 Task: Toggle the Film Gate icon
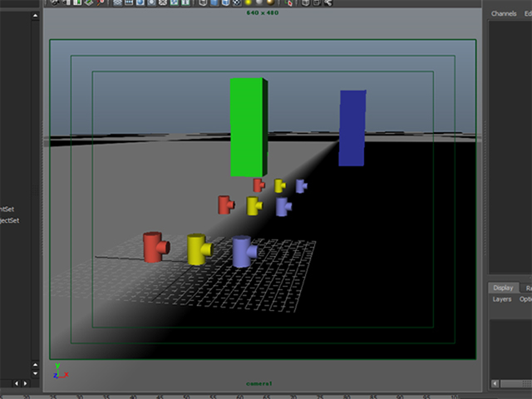[x=129, y=2]
